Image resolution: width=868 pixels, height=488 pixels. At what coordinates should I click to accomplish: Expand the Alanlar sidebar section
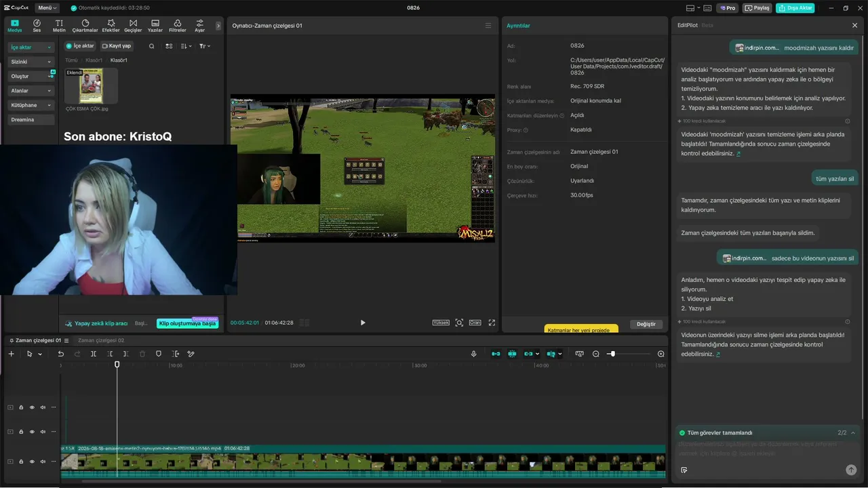pyautogui.click(x=31, y=91)
